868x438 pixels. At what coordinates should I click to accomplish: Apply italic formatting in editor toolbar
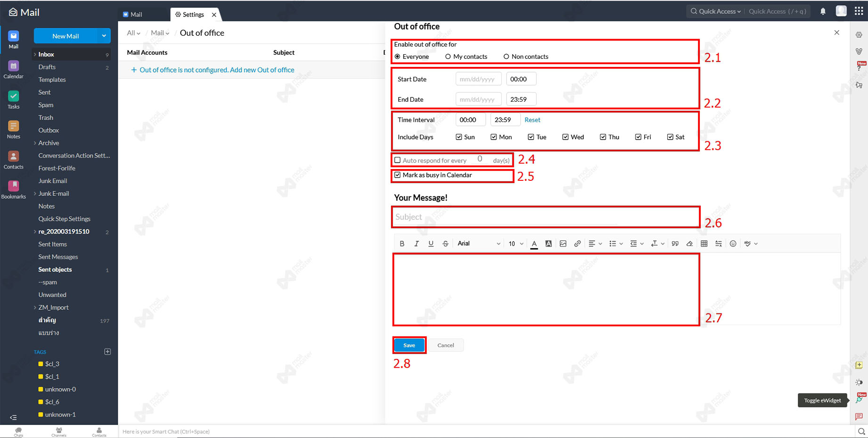(x=416, y=243)
